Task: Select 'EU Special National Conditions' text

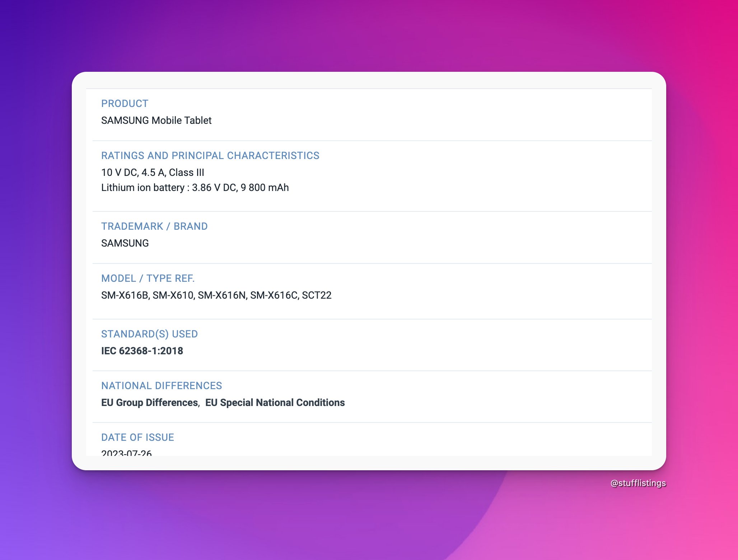Action: click(275, 403)
